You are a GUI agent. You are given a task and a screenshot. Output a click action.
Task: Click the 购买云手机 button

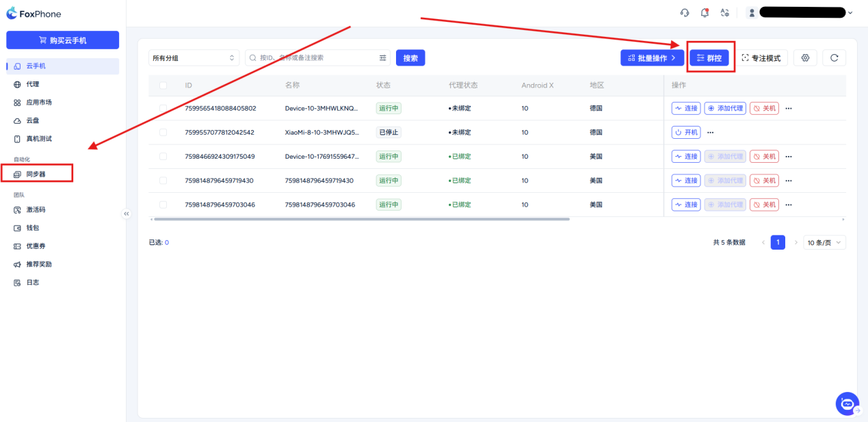(62, 40)
